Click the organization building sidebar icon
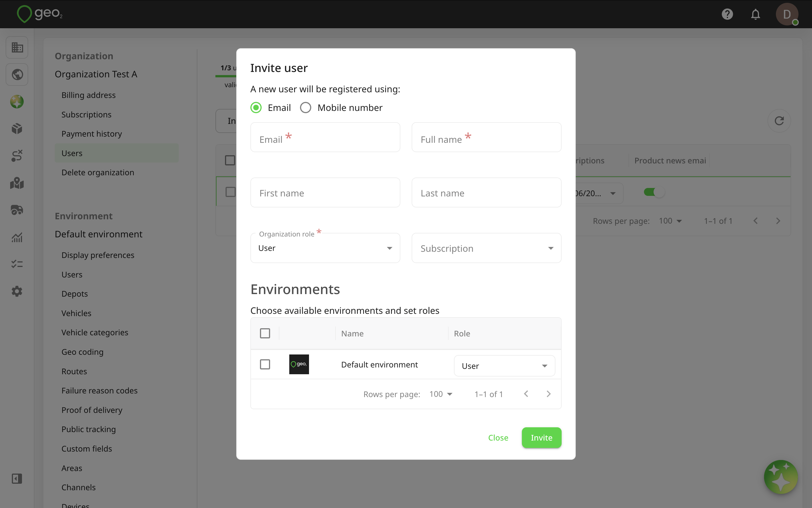The image size is (812, 508). (17, 47)
